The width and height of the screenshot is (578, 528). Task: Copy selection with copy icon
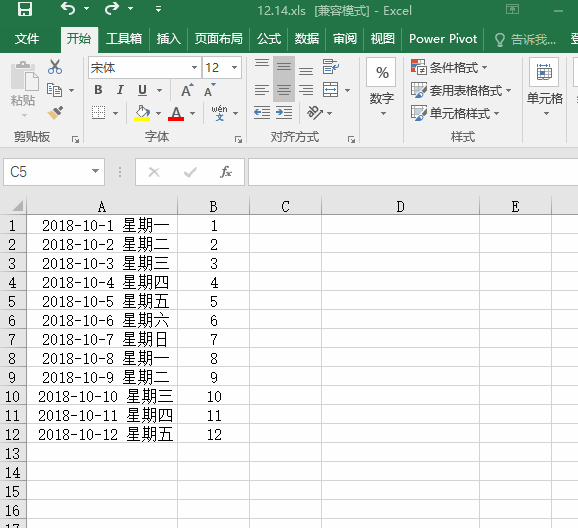(x=55, y=90)
